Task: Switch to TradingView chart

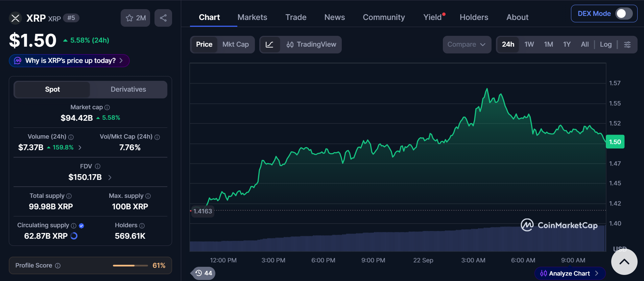Action: (311, 45)
